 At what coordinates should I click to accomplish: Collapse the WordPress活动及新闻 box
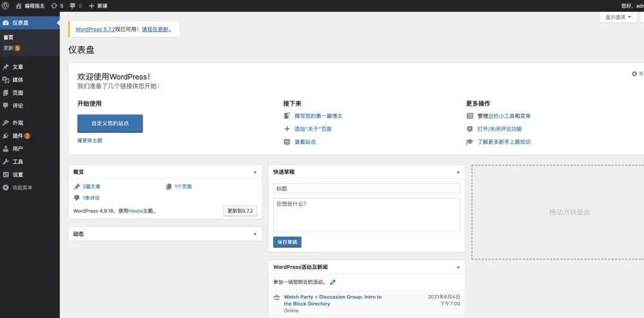click(x=459, y=267)
